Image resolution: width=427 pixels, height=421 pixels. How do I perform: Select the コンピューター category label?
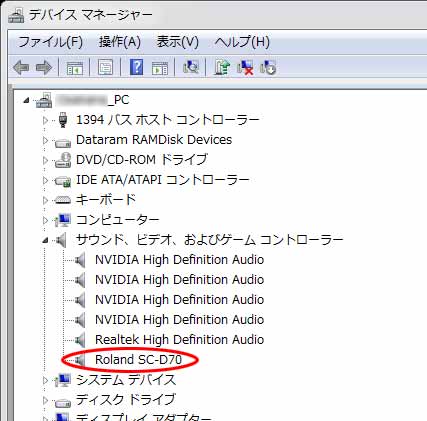[118, 220]
